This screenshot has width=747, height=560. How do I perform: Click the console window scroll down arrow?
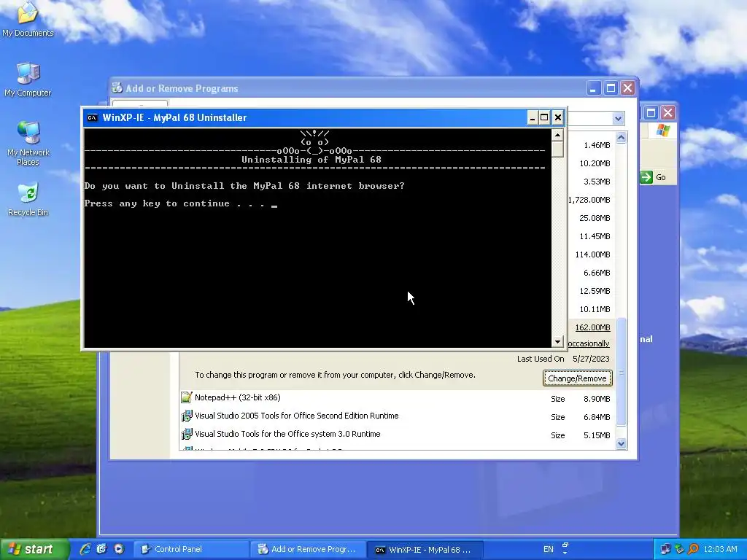pos(557,341)
